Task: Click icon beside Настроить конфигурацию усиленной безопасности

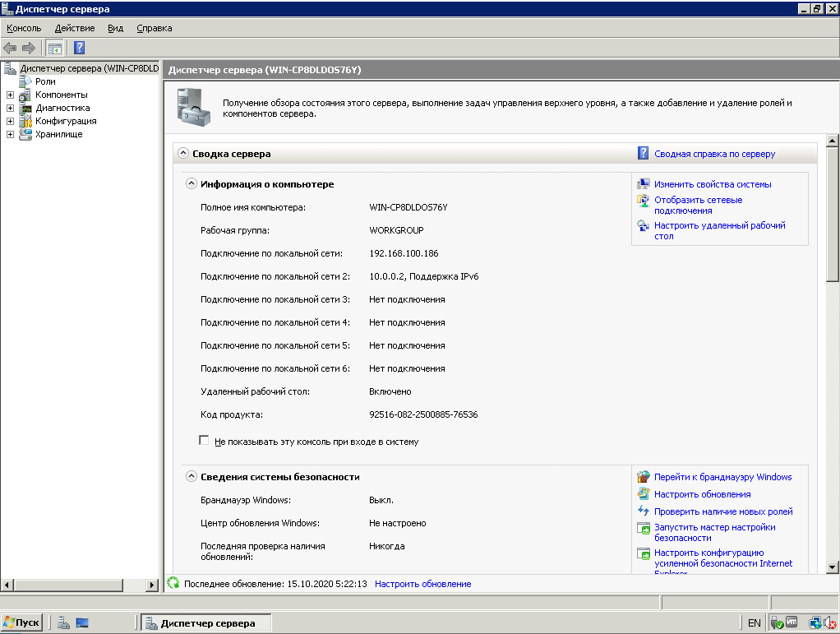Action: [643, 553]
